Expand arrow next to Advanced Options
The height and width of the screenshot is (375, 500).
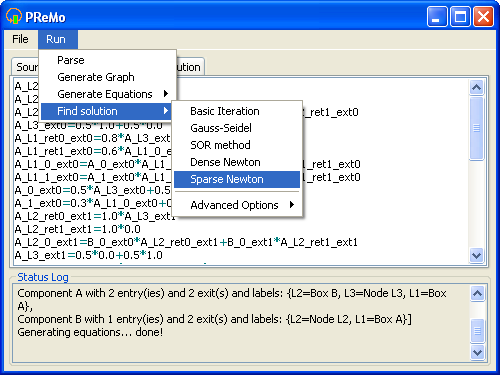pos(292,205)
